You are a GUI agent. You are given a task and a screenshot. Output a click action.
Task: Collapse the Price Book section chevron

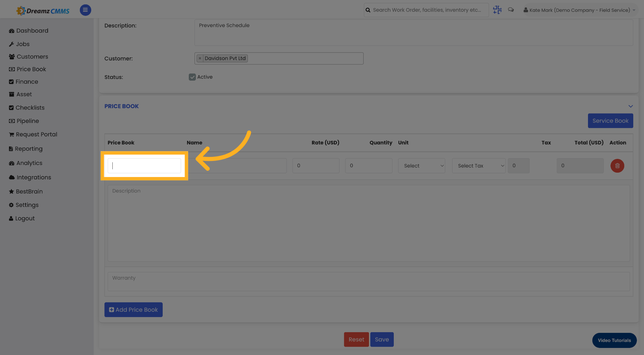coord(630,106)
